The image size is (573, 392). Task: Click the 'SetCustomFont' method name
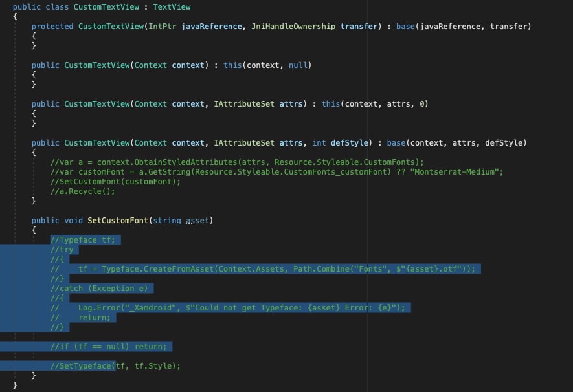coord(118,221)
